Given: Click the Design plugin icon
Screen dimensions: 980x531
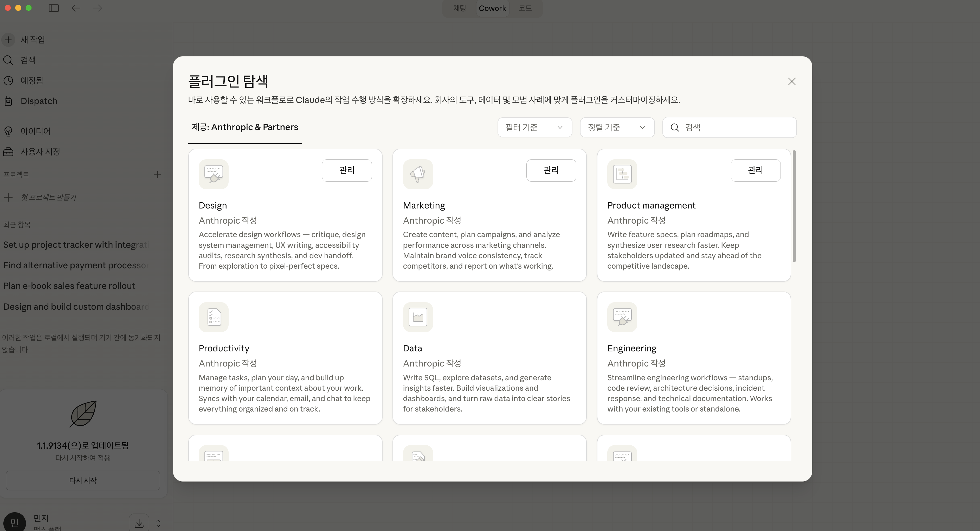Looking at the screenshot, I should click(x=214, y=174).
